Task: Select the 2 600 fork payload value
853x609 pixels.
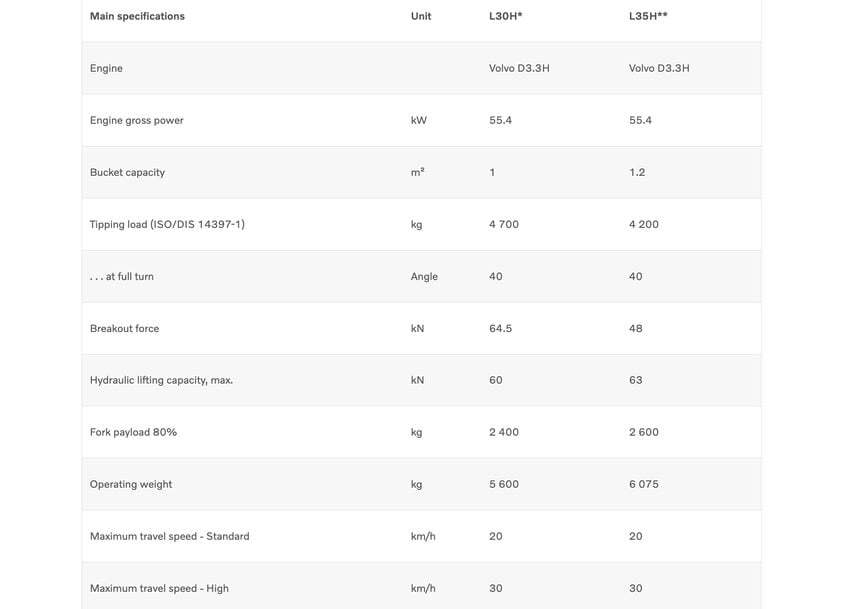Action: (x=644, y=432)
